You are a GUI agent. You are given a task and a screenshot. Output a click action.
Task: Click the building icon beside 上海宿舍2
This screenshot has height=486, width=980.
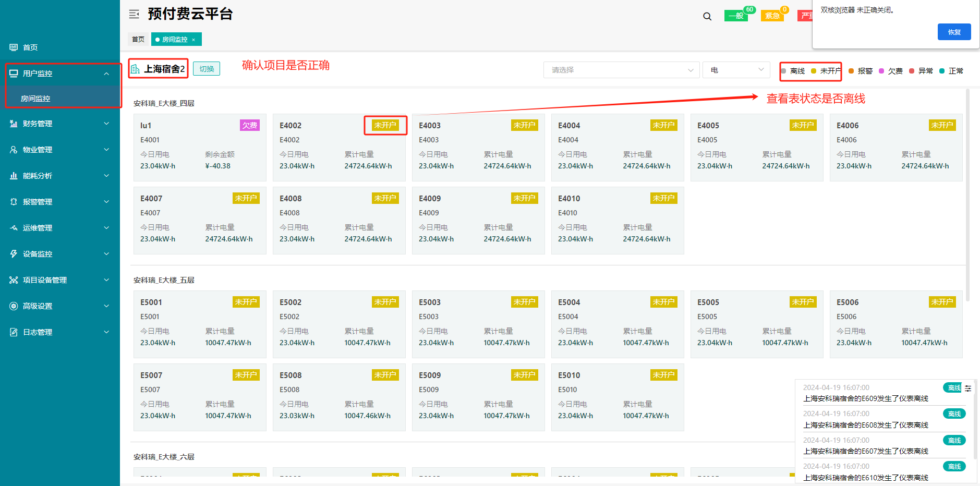tap(136, 69)
